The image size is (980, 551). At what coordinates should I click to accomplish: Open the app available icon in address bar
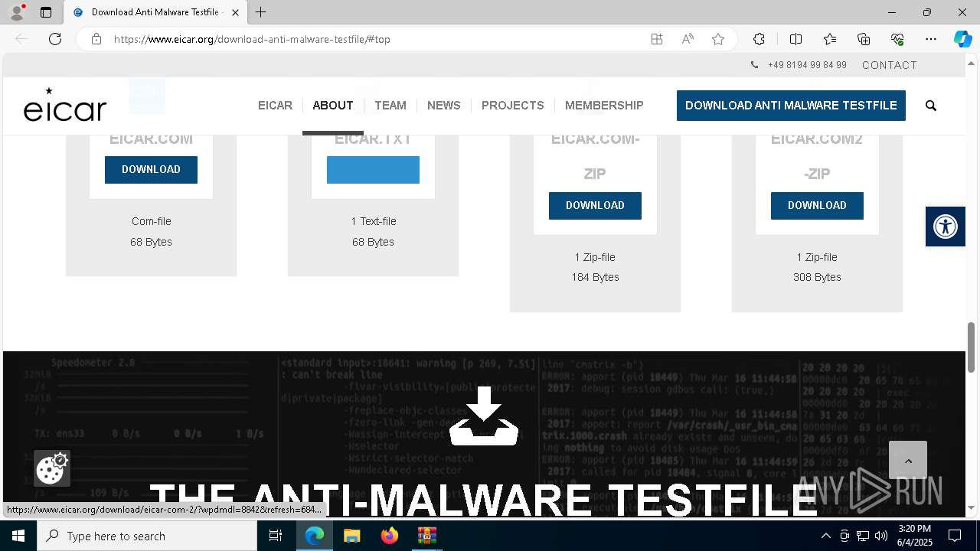(x=657, y=39)
